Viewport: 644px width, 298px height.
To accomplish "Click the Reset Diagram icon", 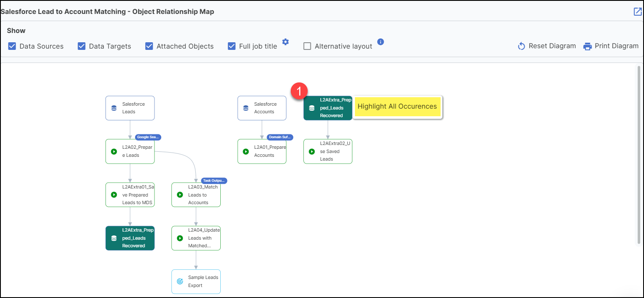I will [x=522, y=46].
